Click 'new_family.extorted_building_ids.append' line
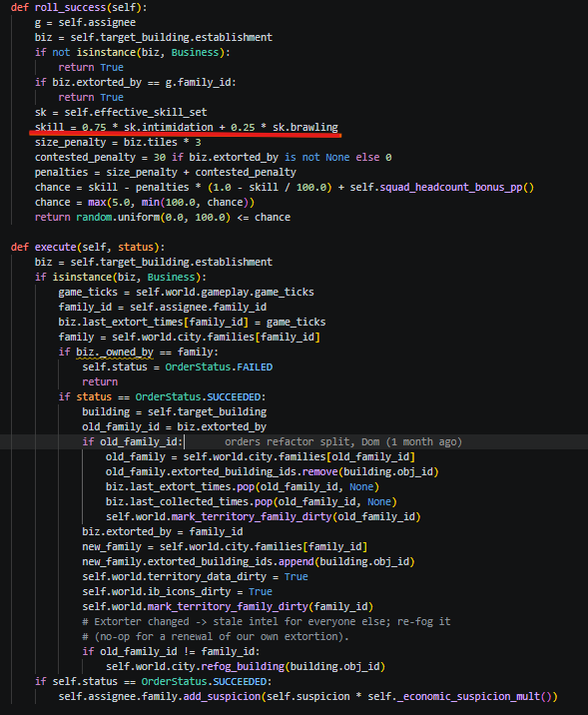Image resolution: width=588 pixels, height=715 pixels. click(x=249, y=561)
